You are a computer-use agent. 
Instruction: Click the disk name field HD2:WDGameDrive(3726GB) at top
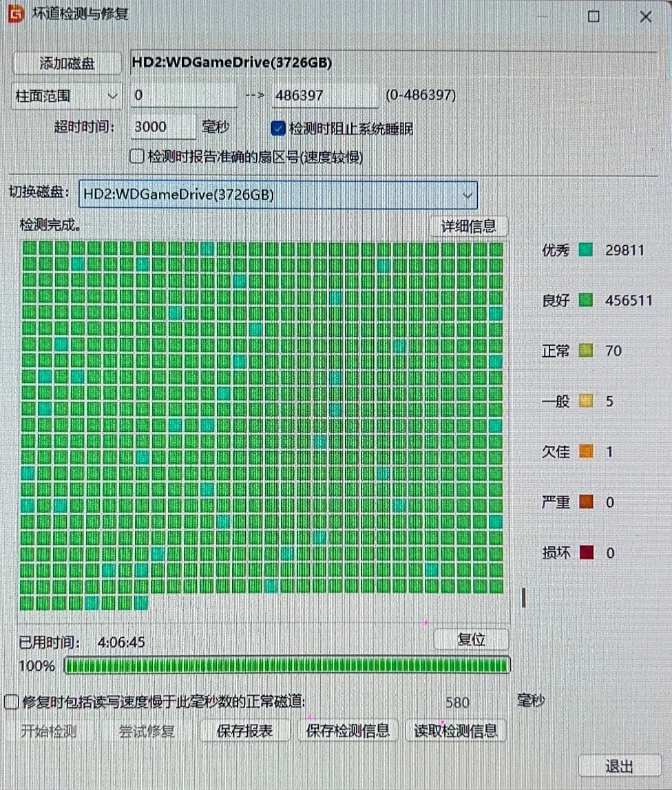[394, 63]
